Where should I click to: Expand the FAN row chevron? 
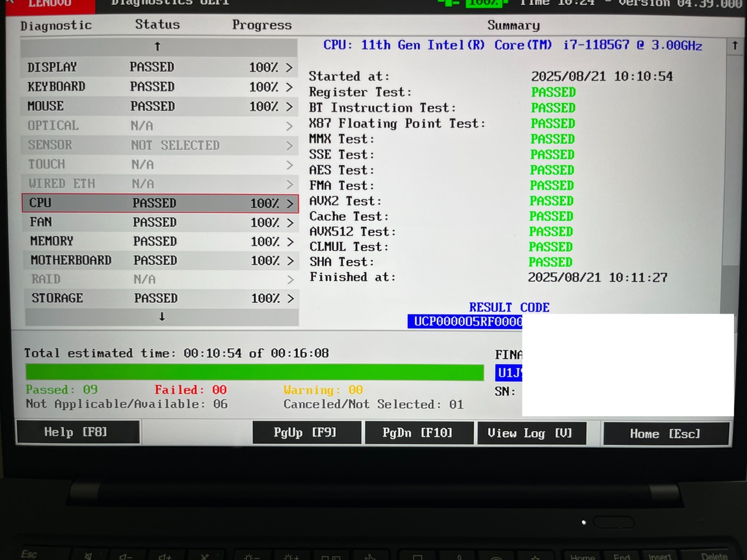(x=290, y=223)
